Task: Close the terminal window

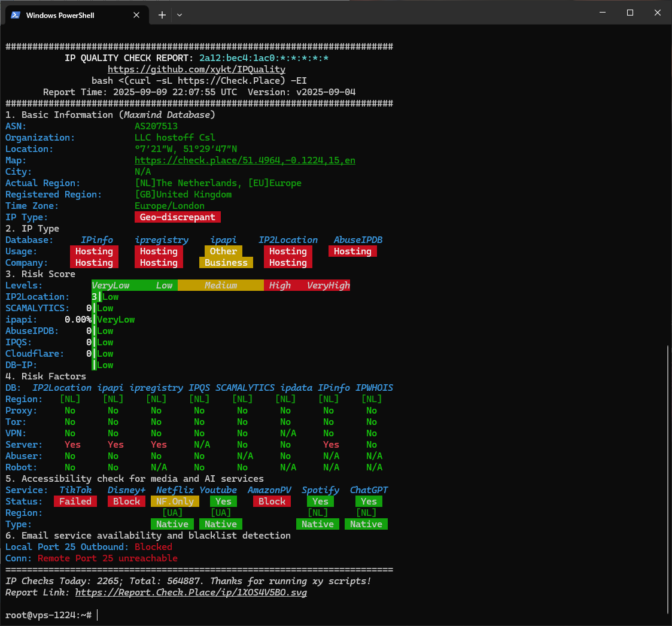Action: (657, 13)
